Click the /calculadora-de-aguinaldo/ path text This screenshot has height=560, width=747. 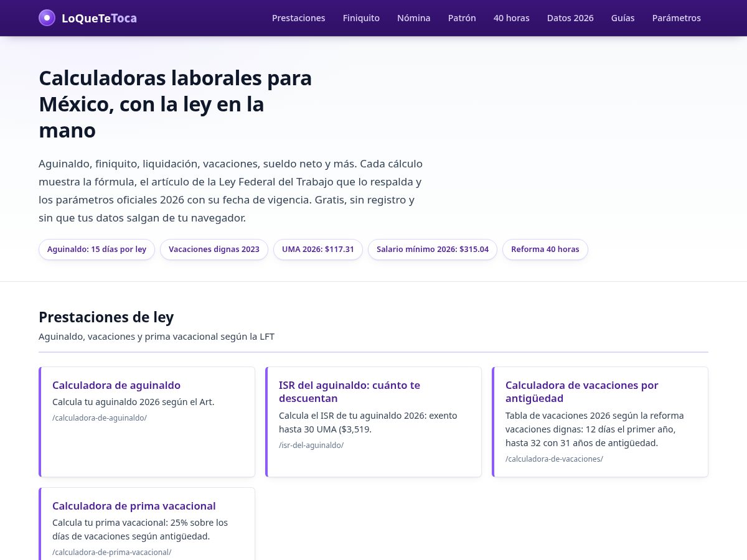pos(100,418)
